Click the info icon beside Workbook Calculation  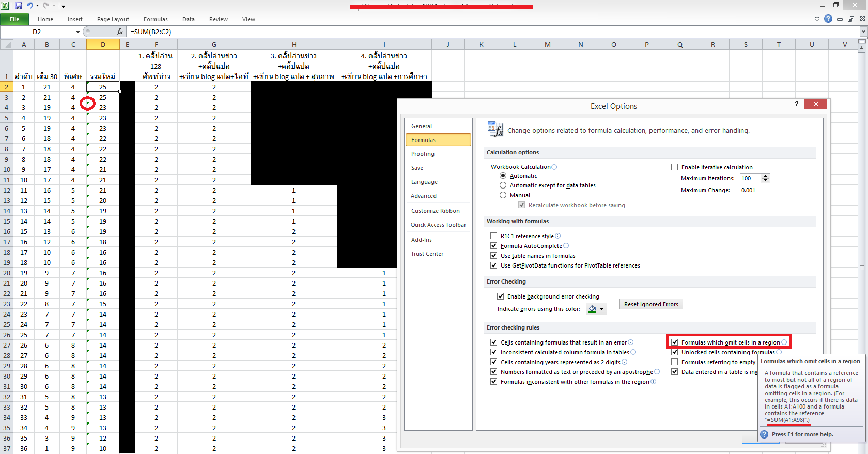(x=554, y=167)
